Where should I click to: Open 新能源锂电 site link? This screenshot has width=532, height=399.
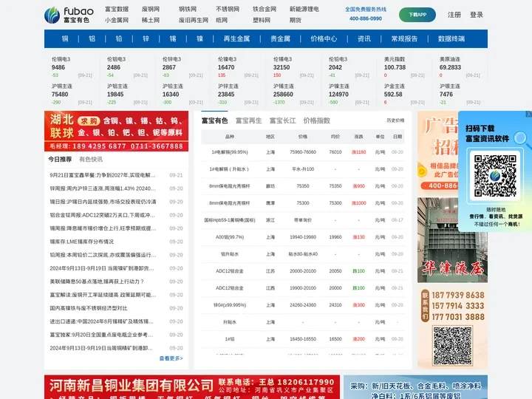pyautogui.click(x=304, y=9)
